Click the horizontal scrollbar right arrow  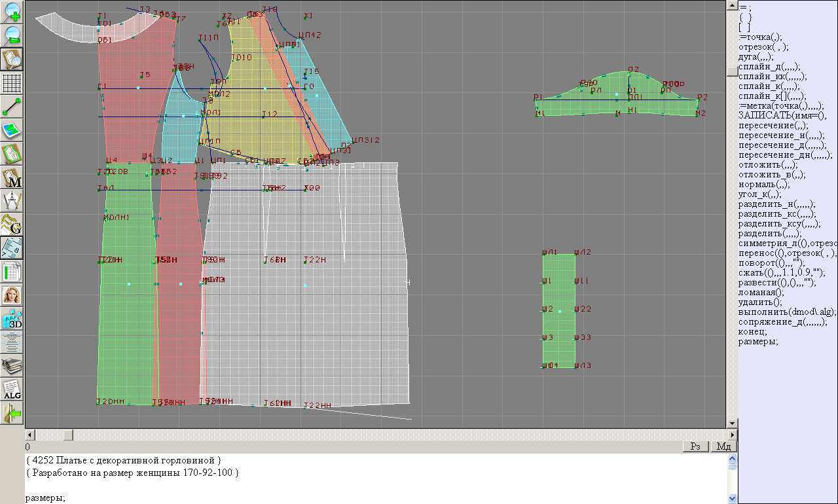click(x=731, y=435)
